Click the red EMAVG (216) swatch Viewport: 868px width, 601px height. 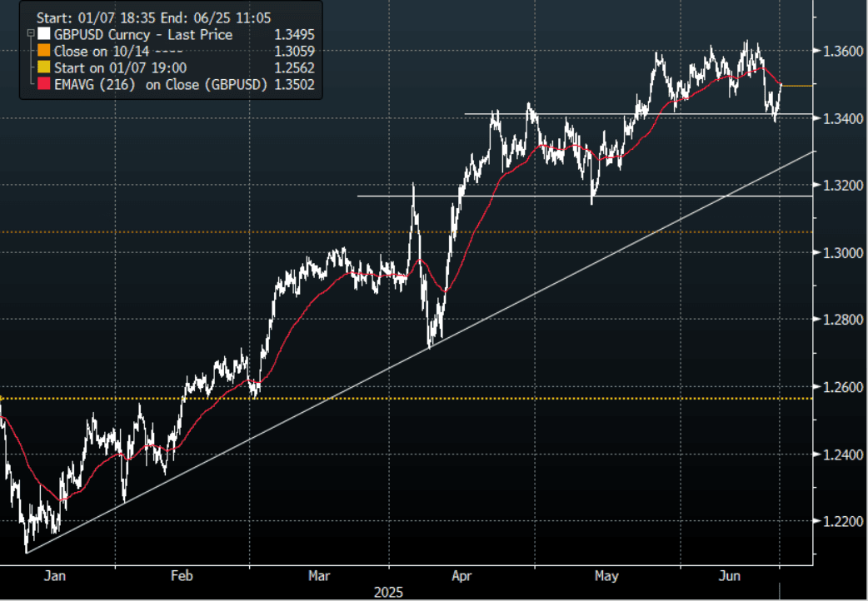43,85
